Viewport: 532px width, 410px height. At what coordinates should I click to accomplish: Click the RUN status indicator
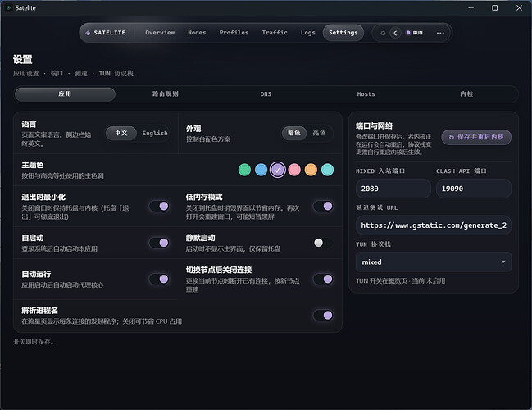414,33
